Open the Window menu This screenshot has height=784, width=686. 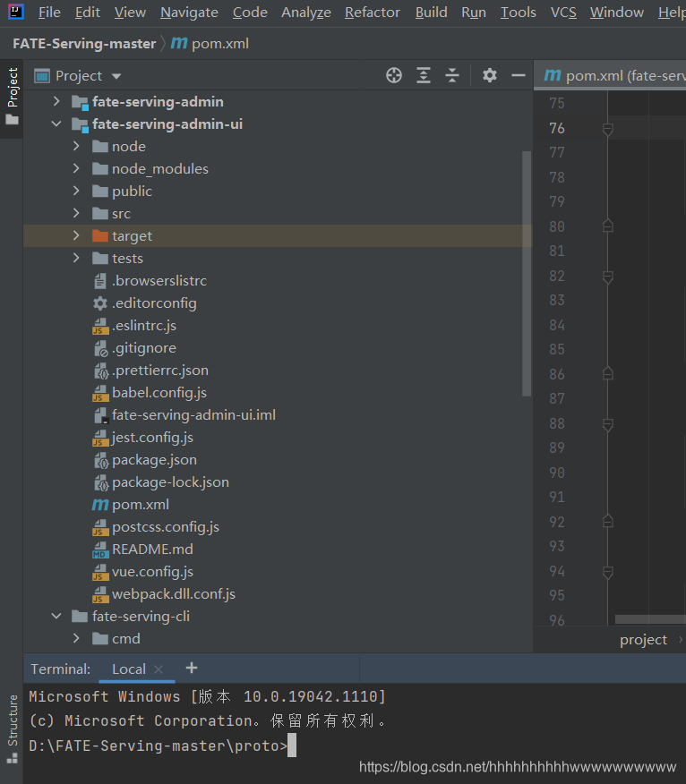point(616,12)
